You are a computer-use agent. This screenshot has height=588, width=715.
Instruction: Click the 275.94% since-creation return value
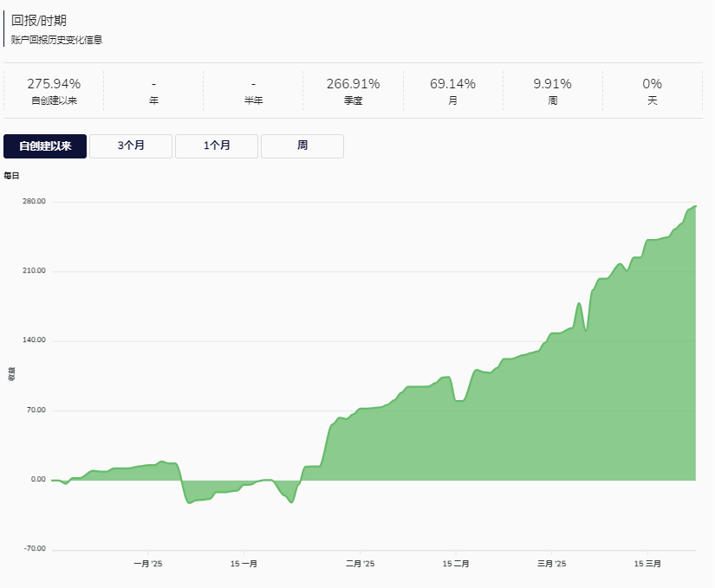(54, 84)
